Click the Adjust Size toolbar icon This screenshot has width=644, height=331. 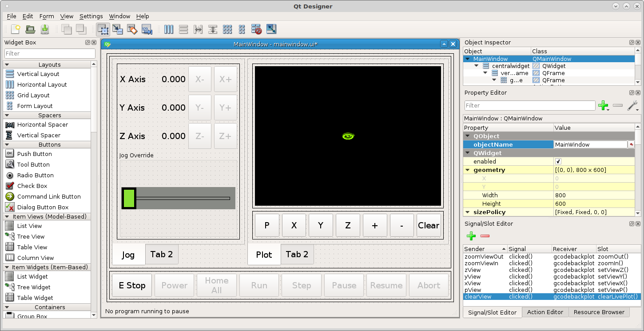271,29
